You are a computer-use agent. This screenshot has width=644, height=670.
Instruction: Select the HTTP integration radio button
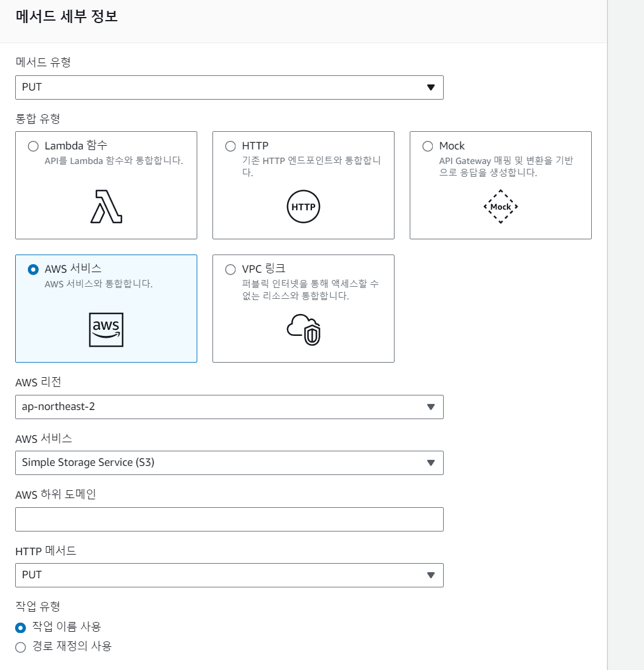(x=231, y=146)
